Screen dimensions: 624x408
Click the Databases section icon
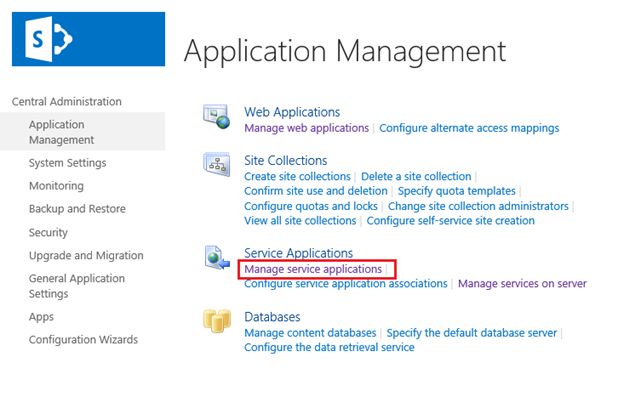tap(217, 322)
